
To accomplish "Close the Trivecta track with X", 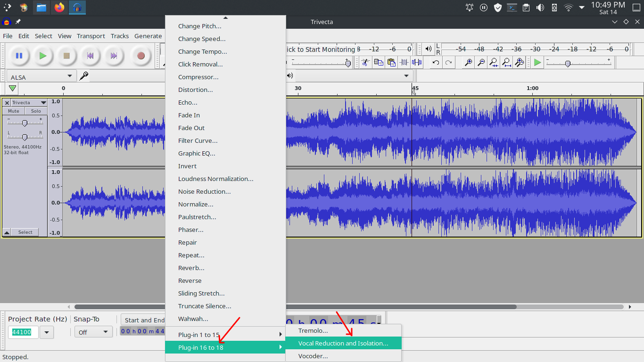I will point(7,103).
